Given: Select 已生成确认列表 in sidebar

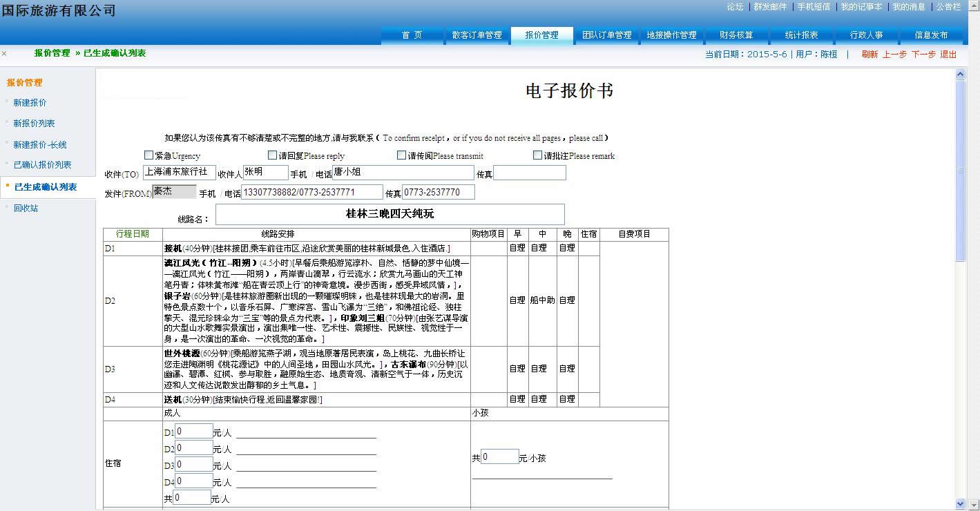Looking at the screenshot, I should click(46, 187).
